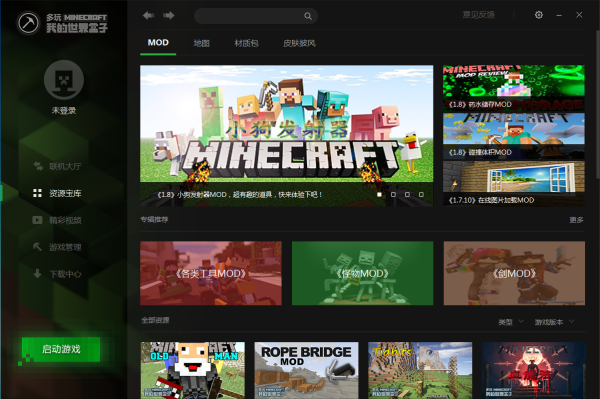
Task: Switch to the 材质包 tab
Action: coord(246,43)
